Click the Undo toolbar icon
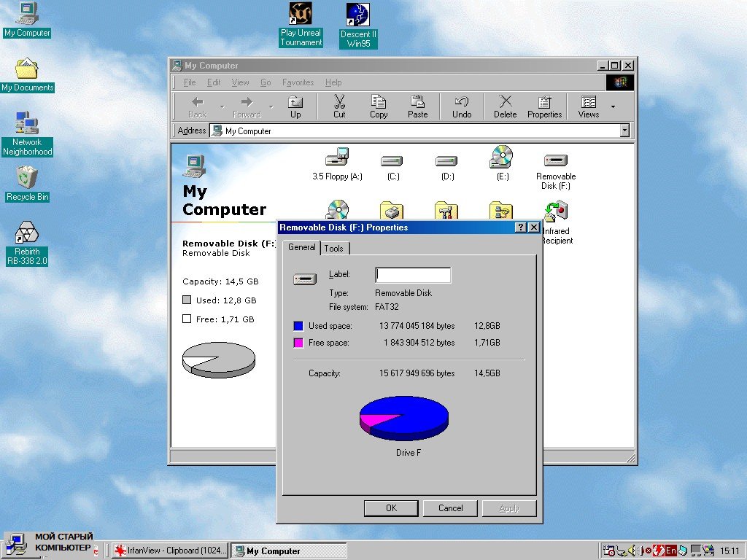The height and width of the screenshot is (560, 747). click(461, 106)
